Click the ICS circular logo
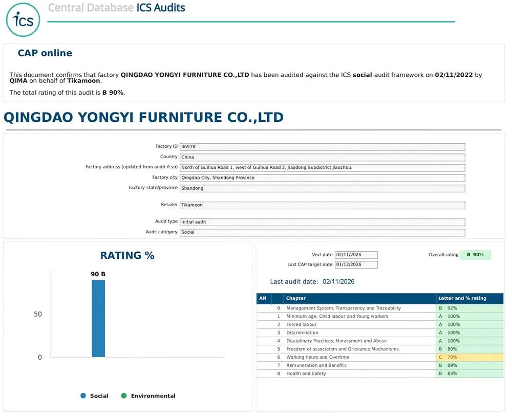Screen dimensions: 512x420 23,20
